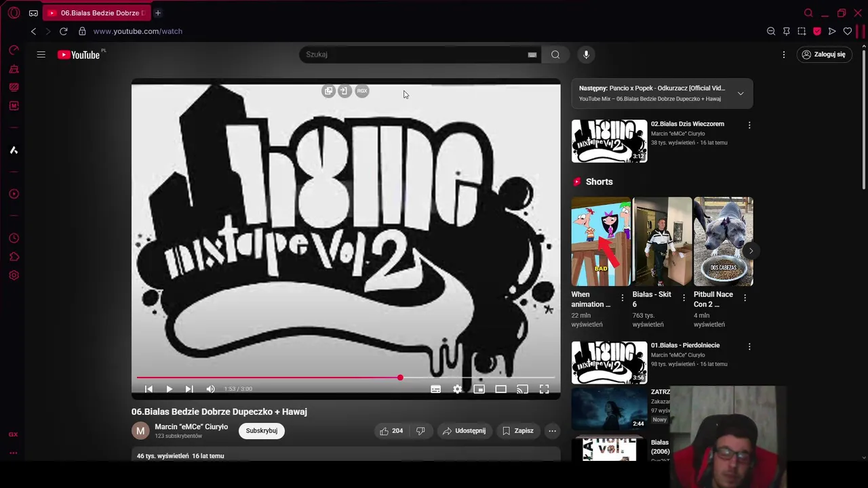Open the Opera GX main menu logo

click(14, 13)
